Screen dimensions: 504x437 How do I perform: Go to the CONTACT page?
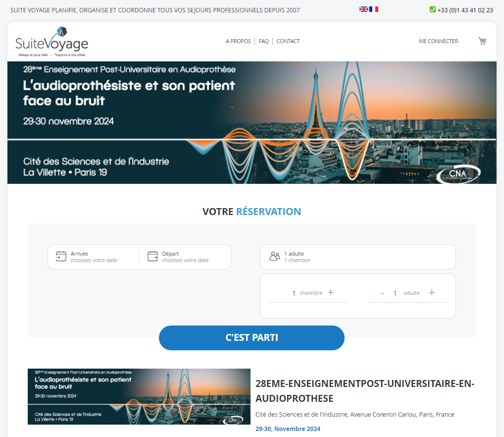(x=288, y=41)
